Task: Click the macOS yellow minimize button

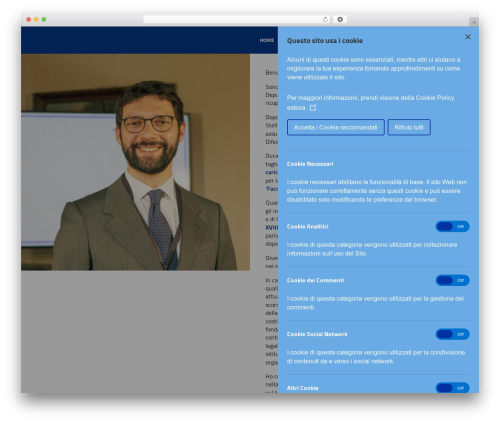Action: [36, 20]
